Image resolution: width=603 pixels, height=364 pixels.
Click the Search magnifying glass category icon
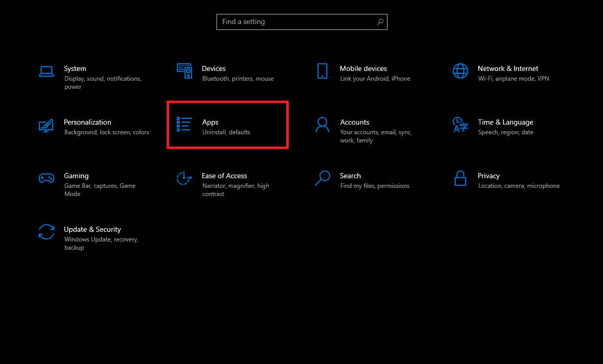[x=322, y=178]
